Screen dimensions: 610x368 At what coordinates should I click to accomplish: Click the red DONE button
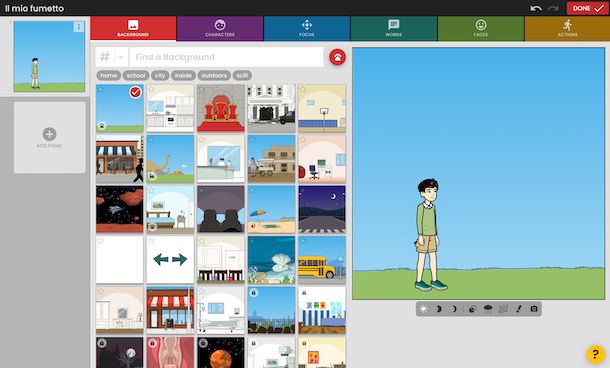587,8
